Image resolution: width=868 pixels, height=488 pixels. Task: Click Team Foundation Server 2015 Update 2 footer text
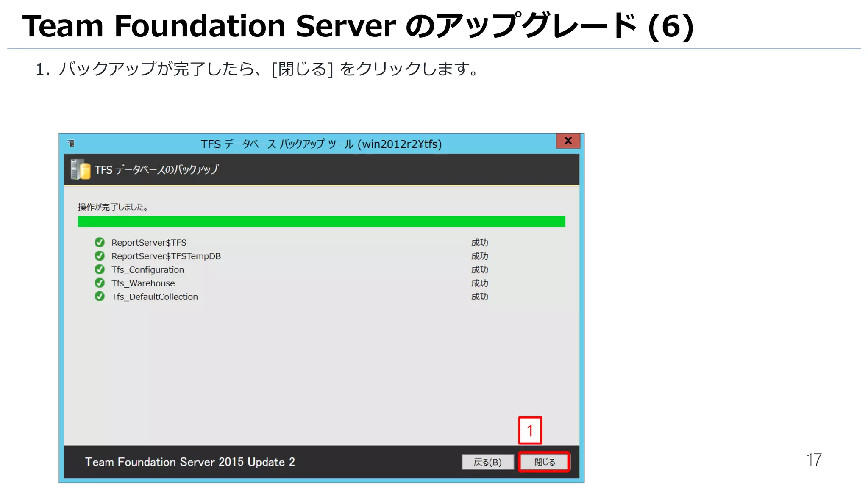[190, 462]
